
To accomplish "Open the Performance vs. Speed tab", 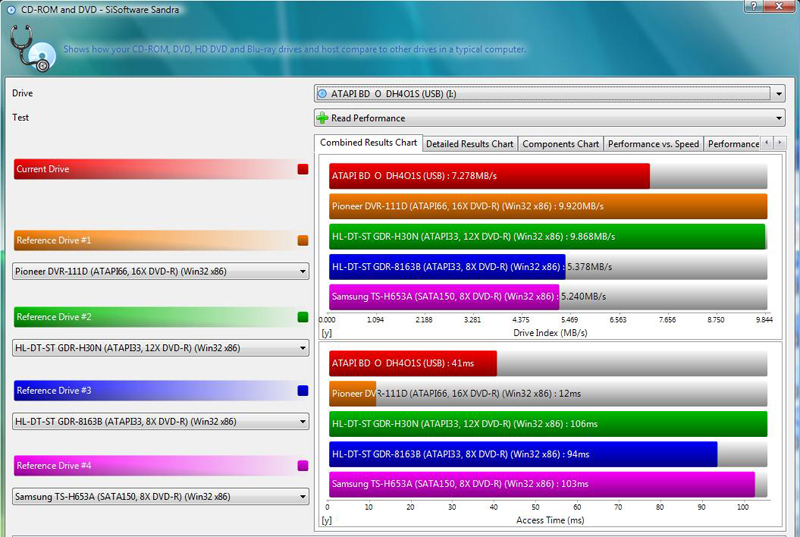I will (653, 144).
